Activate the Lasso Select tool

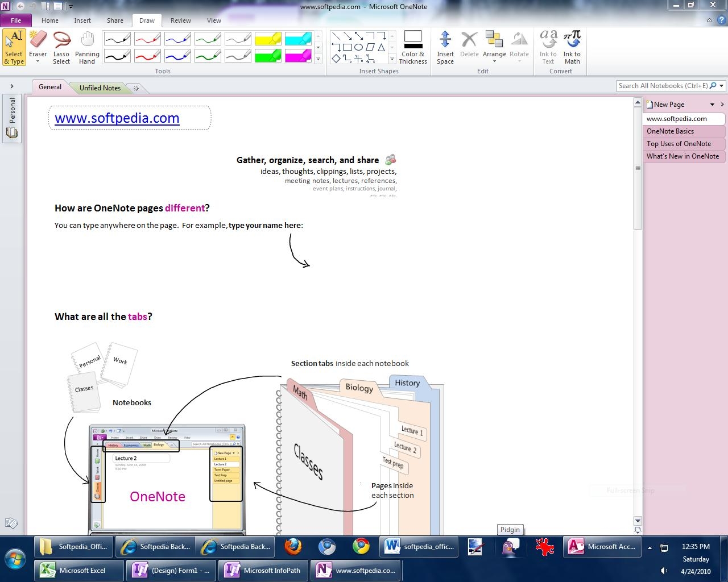[61, 47]
